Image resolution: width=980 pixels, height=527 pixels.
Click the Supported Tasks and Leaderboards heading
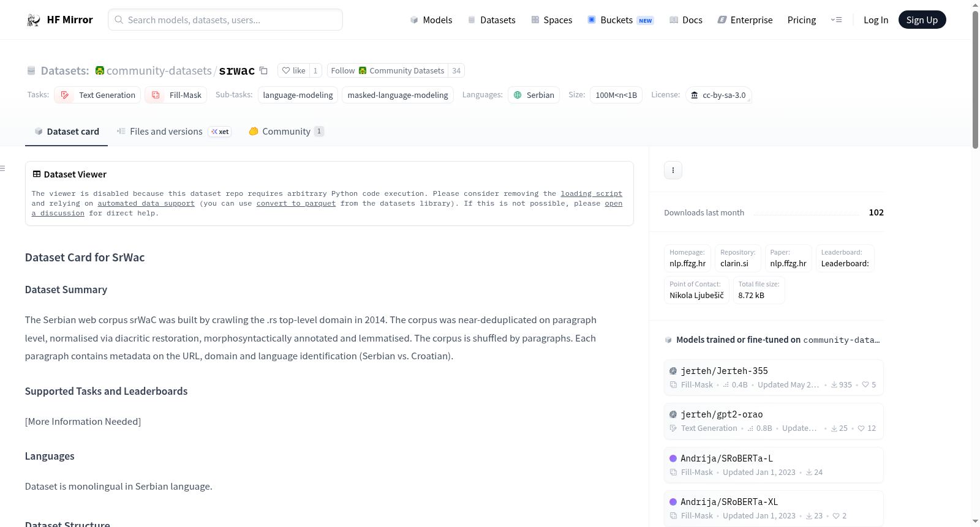pyautogui.click(x=107, y=391)
